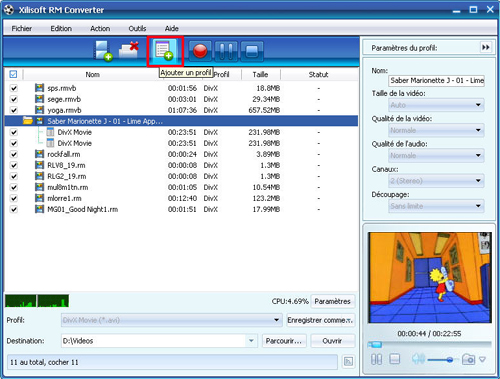Viewport: 500px width, 379px height.
Task: Open the Outils menu
Action: [137, 28]
